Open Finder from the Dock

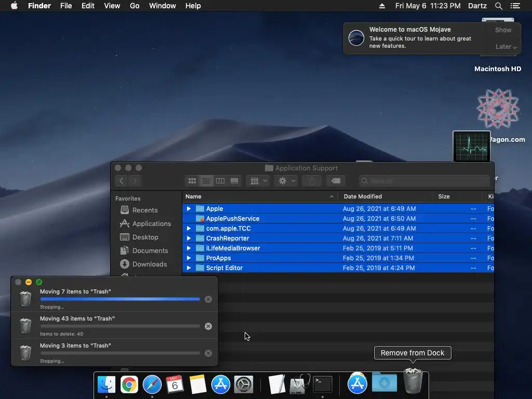pyautogui.click(x=107, y=384)
